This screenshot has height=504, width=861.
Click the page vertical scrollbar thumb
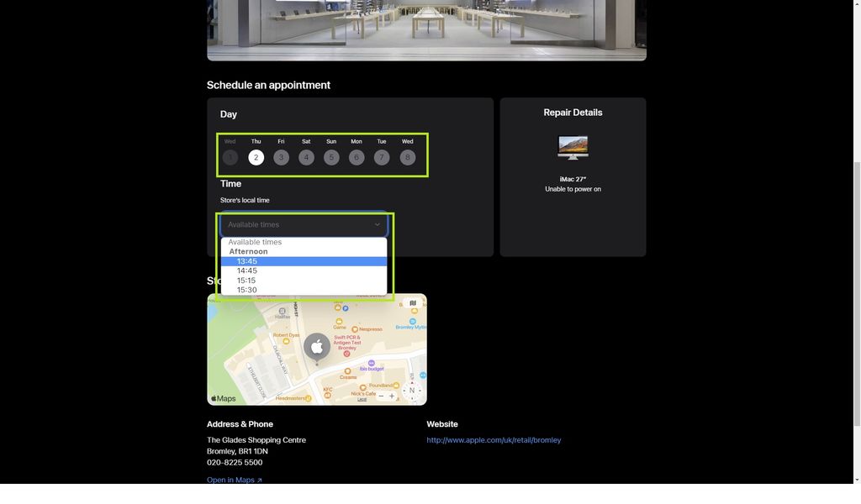point(857,293)
